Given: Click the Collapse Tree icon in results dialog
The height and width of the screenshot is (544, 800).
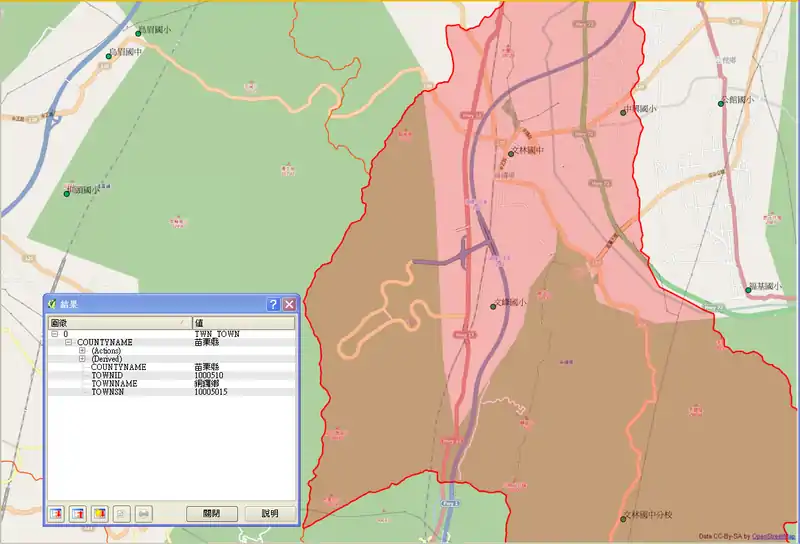Looking at the screenshot, I should (x=78, y=513).
